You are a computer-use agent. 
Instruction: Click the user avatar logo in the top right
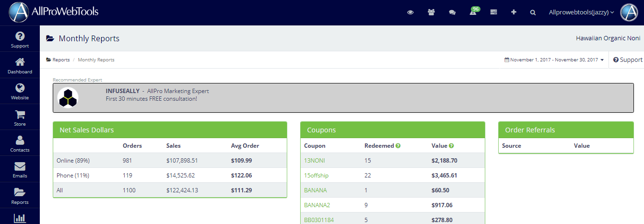[x=629, y=12]
